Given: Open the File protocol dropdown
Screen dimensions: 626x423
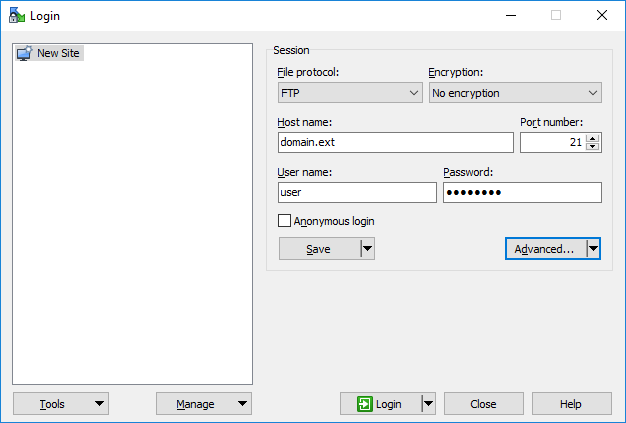Looking at the screenshot, I should 350,93.
